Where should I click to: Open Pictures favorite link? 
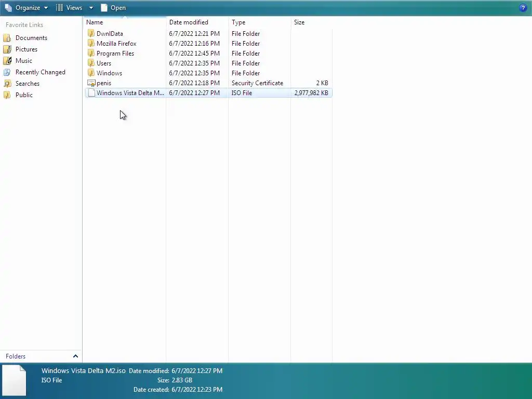[x=26, y=49]
